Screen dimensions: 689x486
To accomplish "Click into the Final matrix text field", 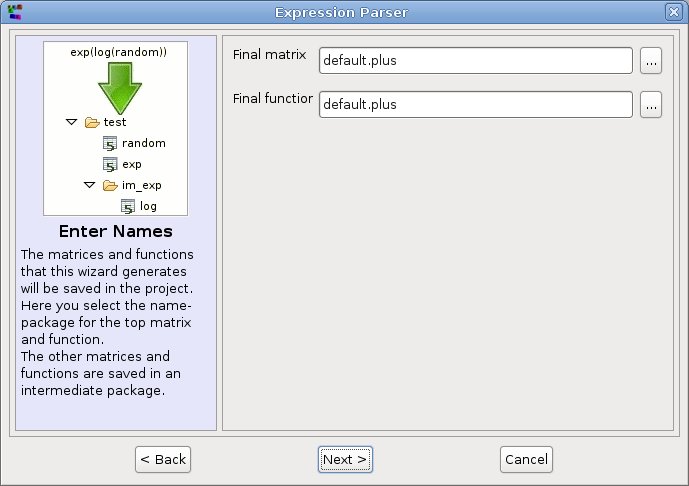I will (475, 61).
